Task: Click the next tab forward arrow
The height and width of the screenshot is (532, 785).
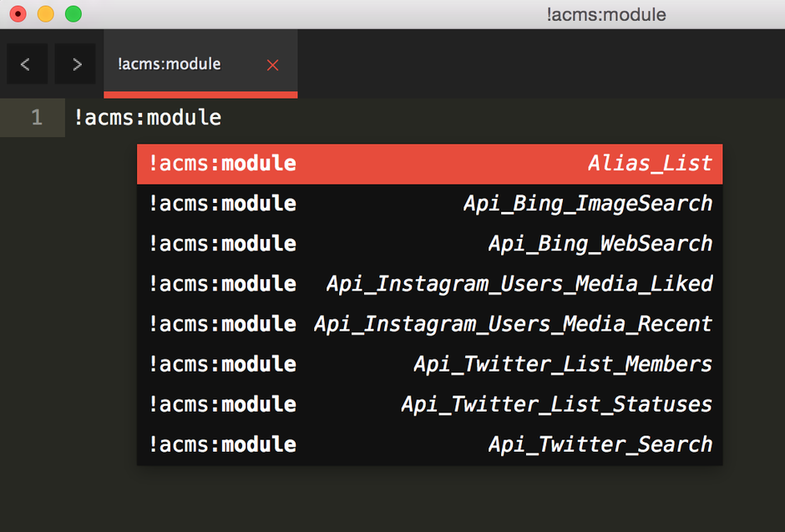Action: [x=76, y=64]
